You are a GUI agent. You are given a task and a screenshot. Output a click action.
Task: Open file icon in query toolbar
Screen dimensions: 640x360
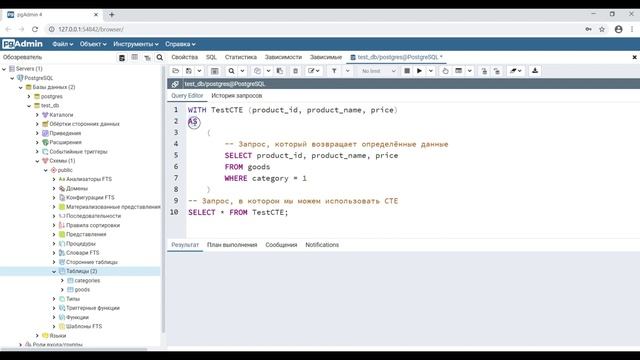click(x=176, y=71)
